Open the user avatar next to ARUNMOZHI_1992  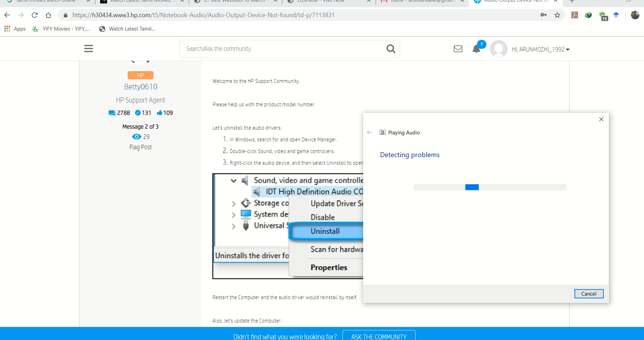click(x=499, y=49)
